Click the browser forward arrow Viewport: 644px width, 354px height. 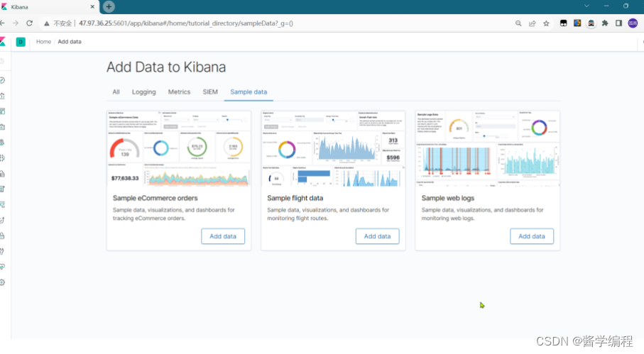pos(16,23)
